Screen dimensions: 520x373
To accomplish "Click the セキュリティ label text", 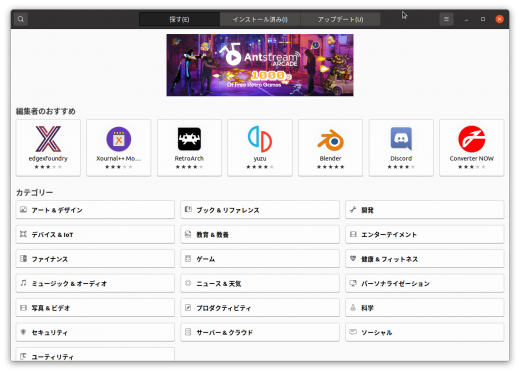I will [50, 332].
